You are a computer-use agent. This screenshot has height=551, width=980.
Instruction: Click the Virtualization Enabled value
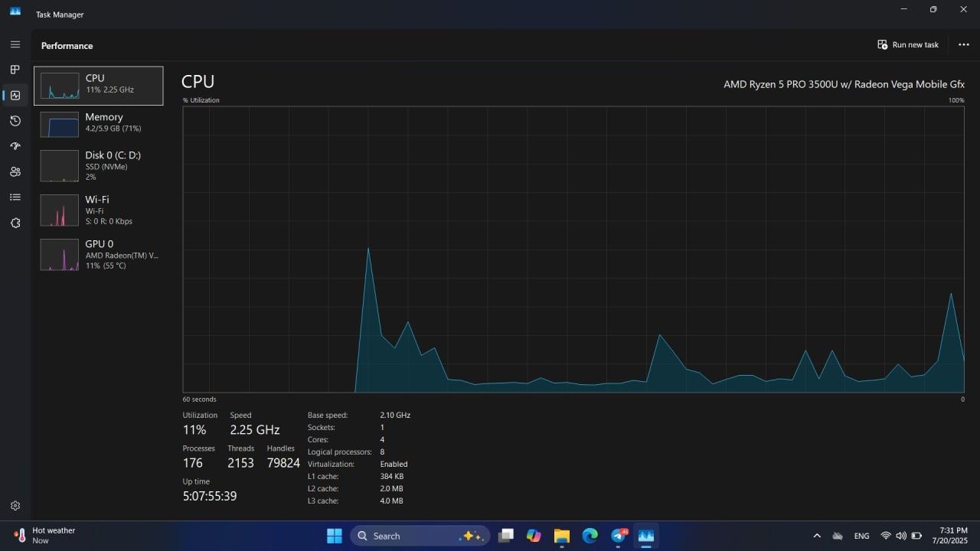[x=394, y=464]
